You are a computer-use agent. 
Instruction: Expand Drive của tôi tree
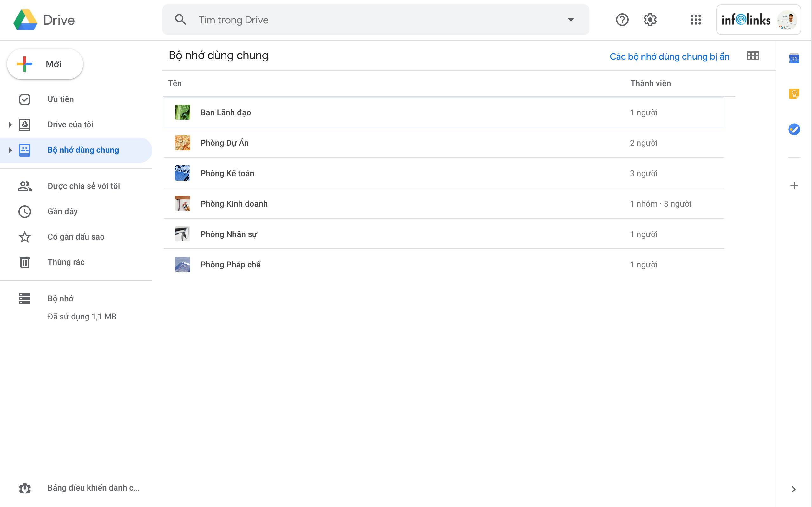click(x=10, y=125)
